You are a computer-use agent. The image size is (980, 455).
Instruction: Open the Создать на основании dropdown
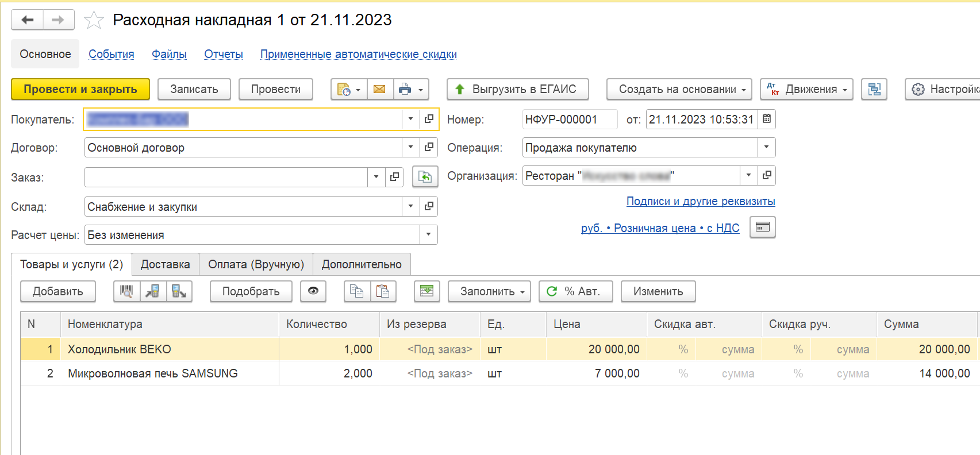tap(679, 89)
